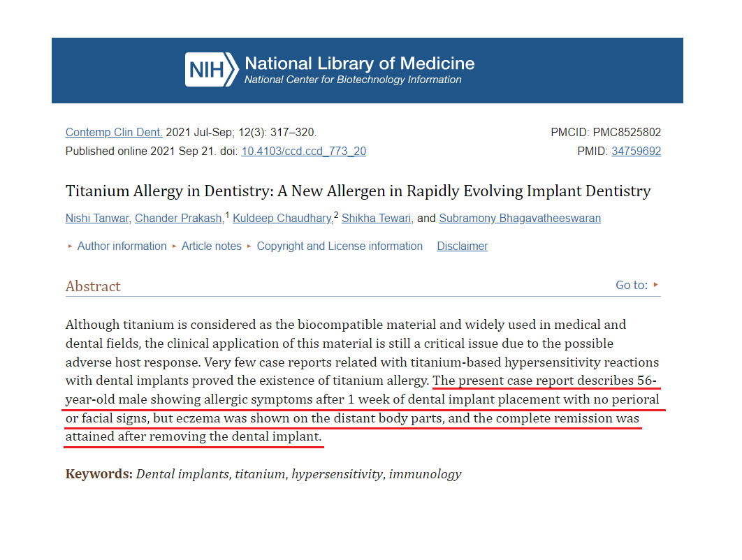The width and height of the screenshot is (742, 560).
Task: Click the triangle before Author information
Action: point(70,246)
